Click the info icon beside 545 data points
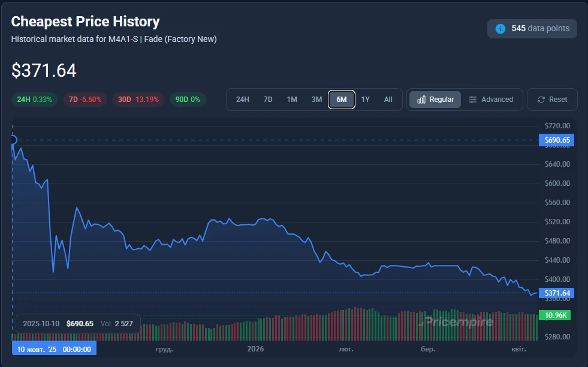The width and height of the screenshot is (588, 367). pyautogui.click(x=500, y=29)
